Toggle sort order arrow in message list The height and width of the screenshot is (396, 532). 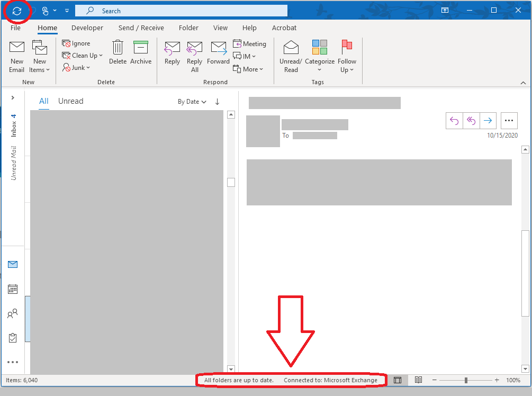click(x=217, y=102)
